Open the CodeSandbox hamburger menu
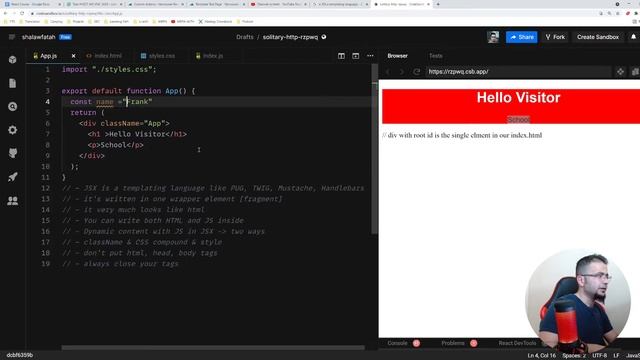This screenshot has width=640, height=360. tap(12, 37)
